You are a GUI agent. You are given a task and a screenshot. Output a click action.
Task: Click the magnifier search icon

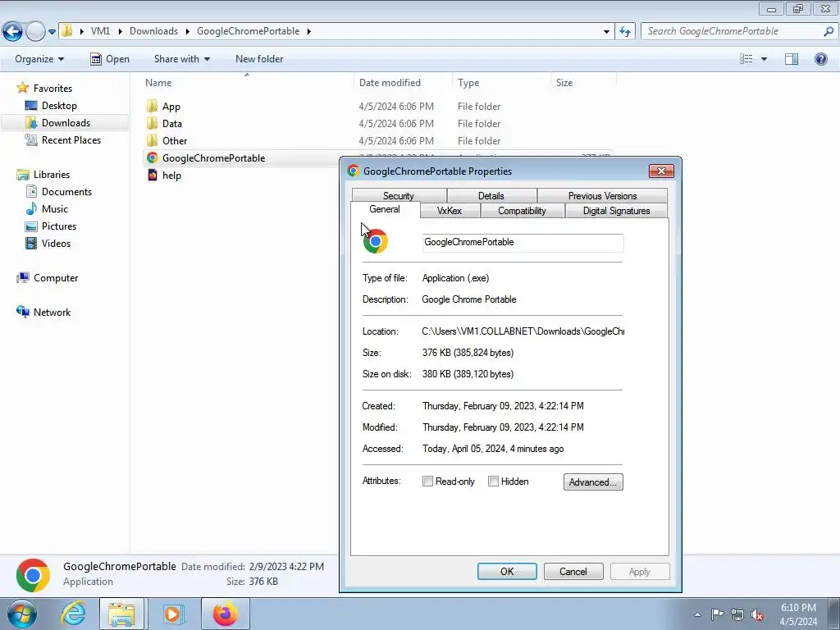829,31
